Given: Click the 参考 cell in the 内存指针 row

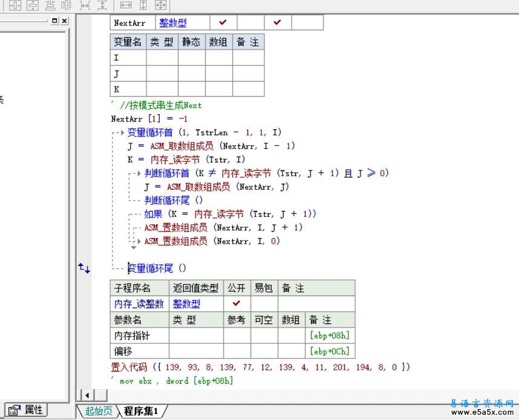Looking at the screenshot, I should tap(237, 335).
